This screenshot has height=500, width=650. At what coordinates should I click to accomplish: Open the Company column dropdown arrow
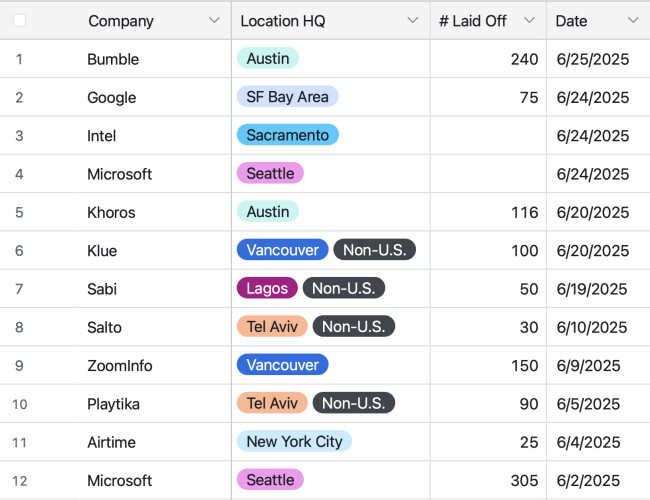214,21
